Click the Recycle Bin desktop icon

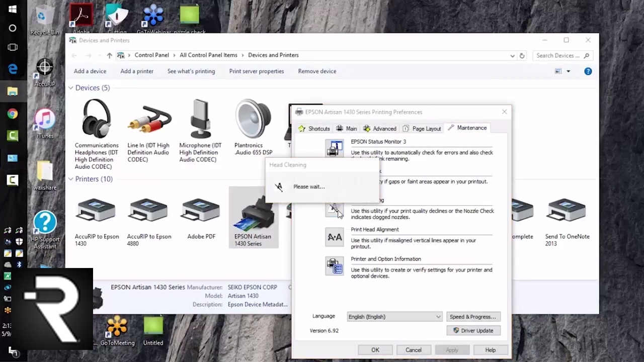(44, 20)
